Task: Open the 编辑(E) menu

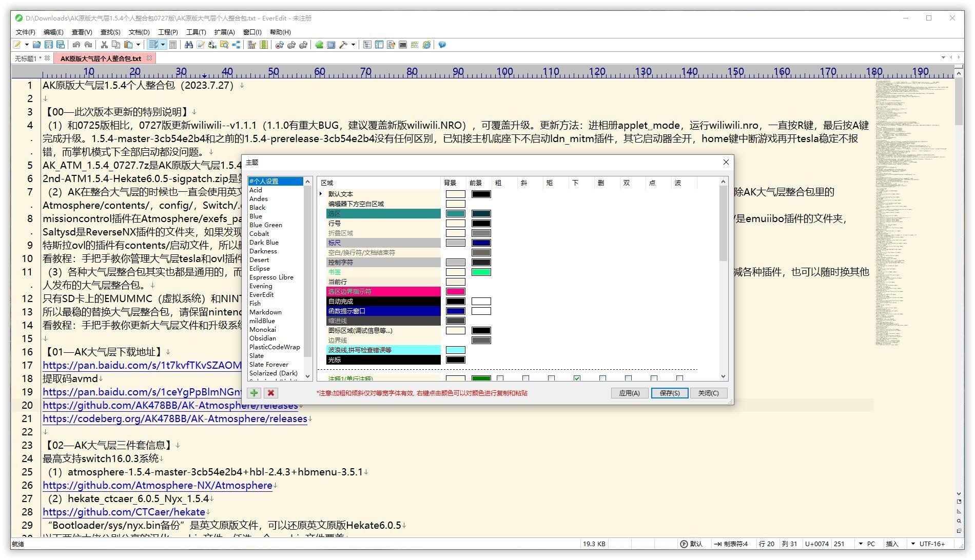Action: pyautogui.click(x=53, y=32)
